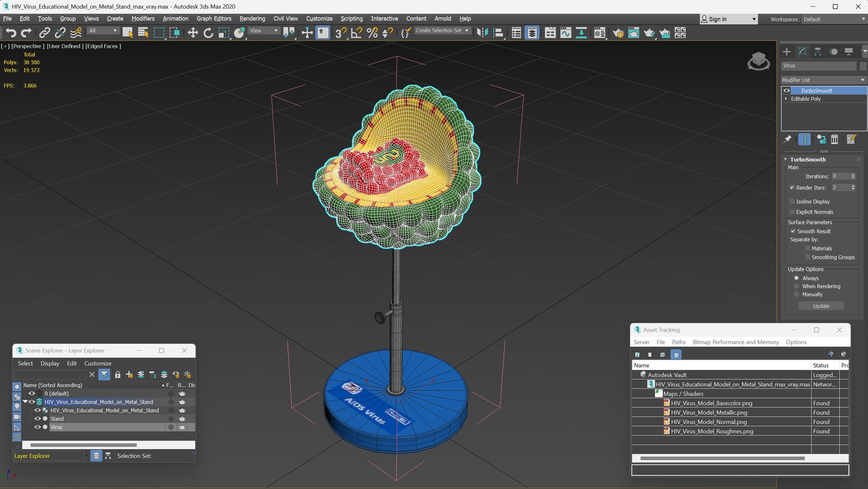Click the Undo arrow icon
This screenshot has height=489, width=868.
pyautogui.click(x=11, y=33)
